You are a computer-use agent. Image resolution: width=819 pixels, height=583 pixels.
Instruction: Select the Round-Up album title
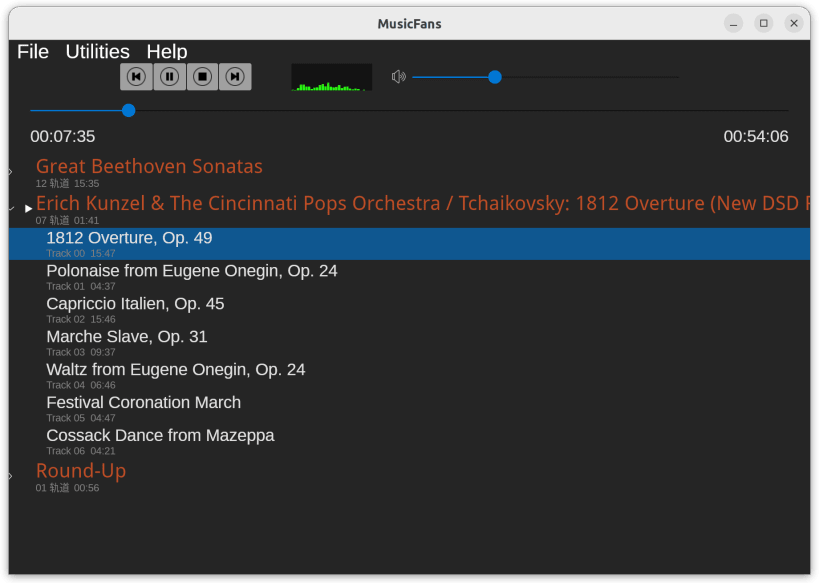(x=81, y=471)
